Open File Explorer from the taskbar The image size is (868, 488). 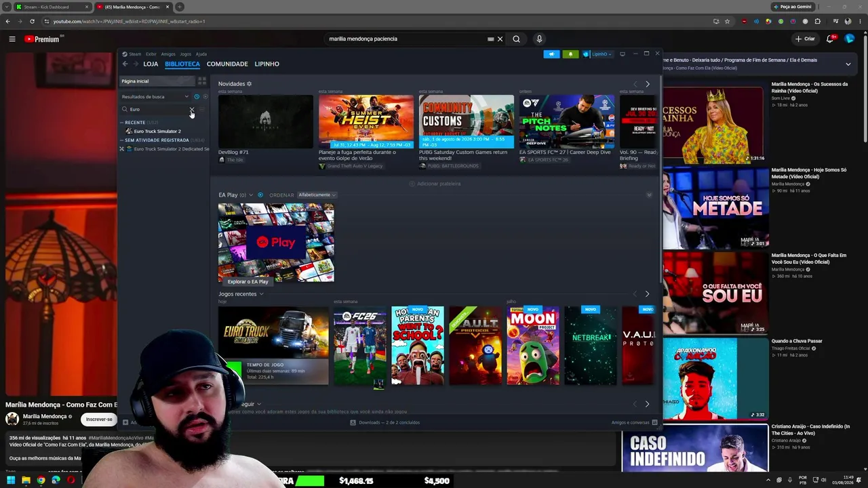coord(26,481)
